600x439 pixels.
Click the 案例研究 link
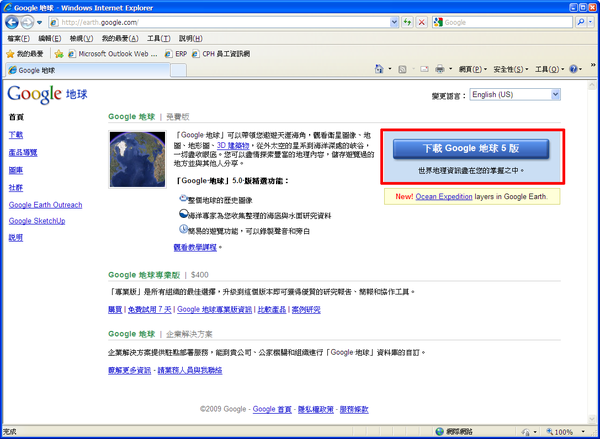point(306,310)
